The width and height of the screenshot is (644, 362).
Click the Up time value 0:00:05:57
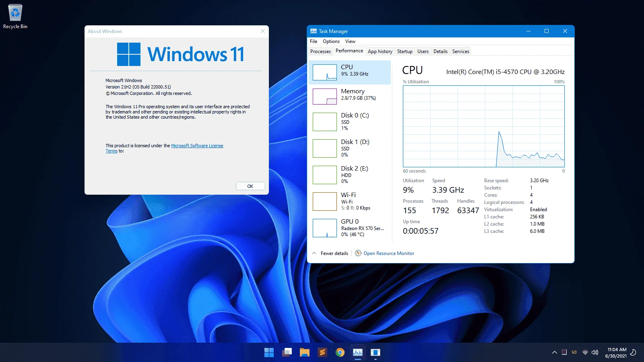pyautogui.click(x=421, y=231)
